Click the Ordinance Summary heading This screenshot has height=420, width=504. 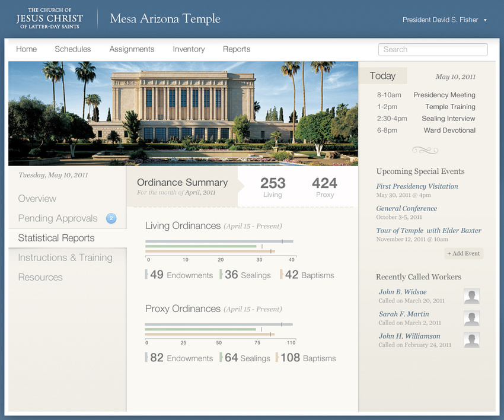(x=182, y=182)
